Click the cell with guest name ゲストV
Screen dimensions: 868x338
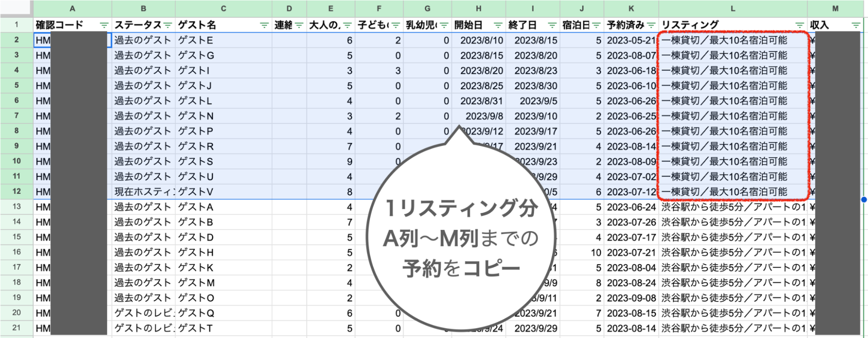click(224, 192)
